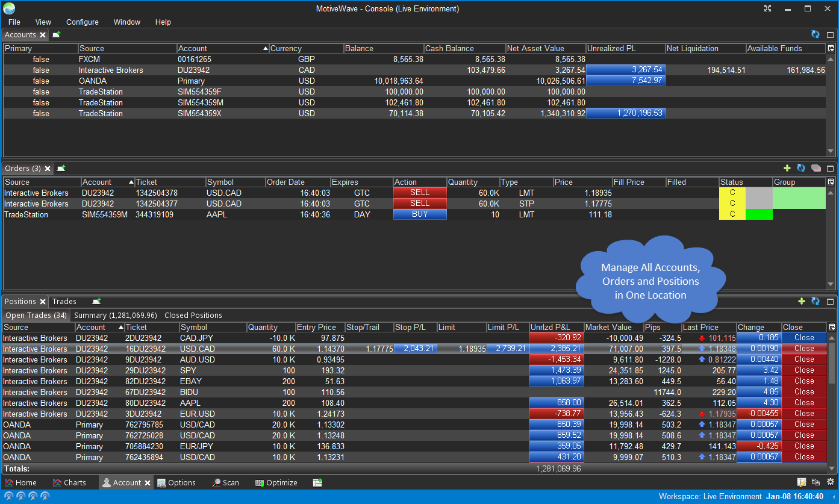Viewport: 839px width, 504px height.
Task: Click Close button for the BIDU position
Action: (804, 392)
